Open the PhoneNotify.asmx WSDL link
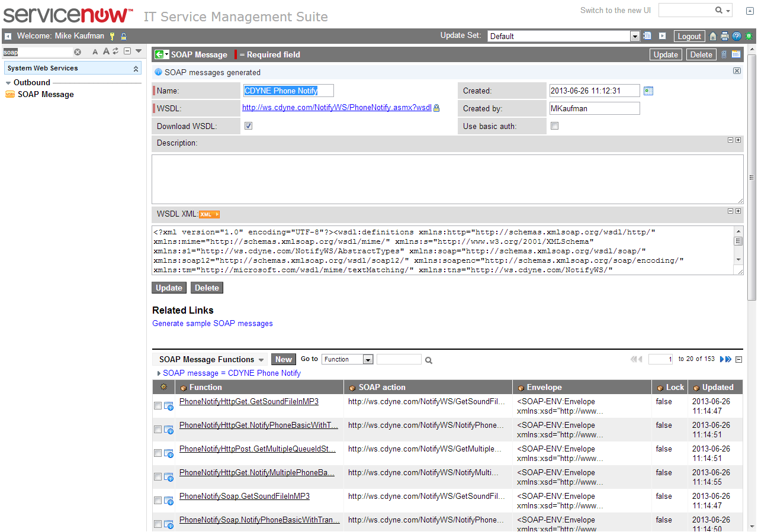This screenshot has height=532, width=758. [337, 108]
